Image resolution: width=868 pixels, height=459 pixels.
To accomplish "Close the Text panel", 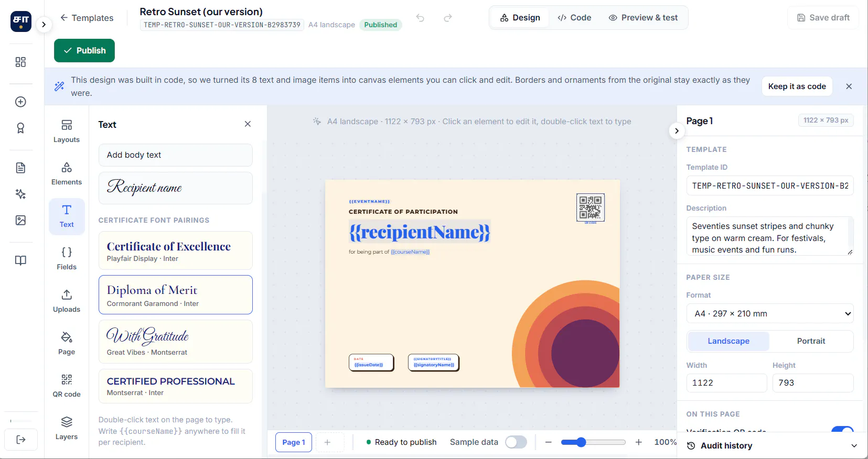I will [x=248, y=124].
